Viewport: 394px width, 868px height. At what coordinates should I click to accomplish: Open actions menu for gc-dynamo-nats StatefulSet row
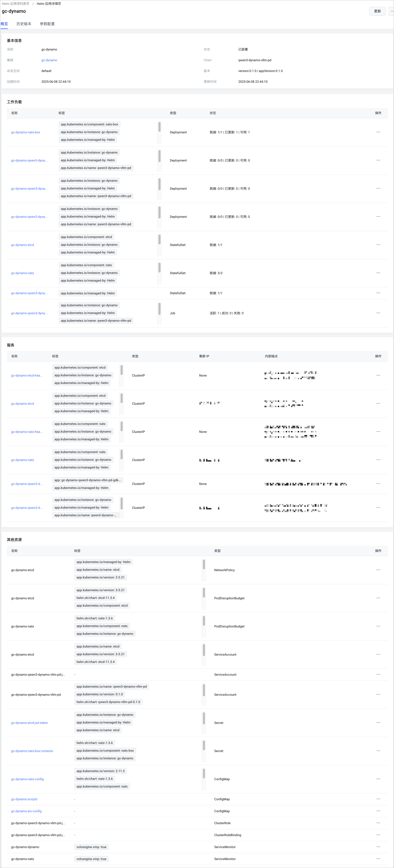pyautogui.click(x=378, y=273)
